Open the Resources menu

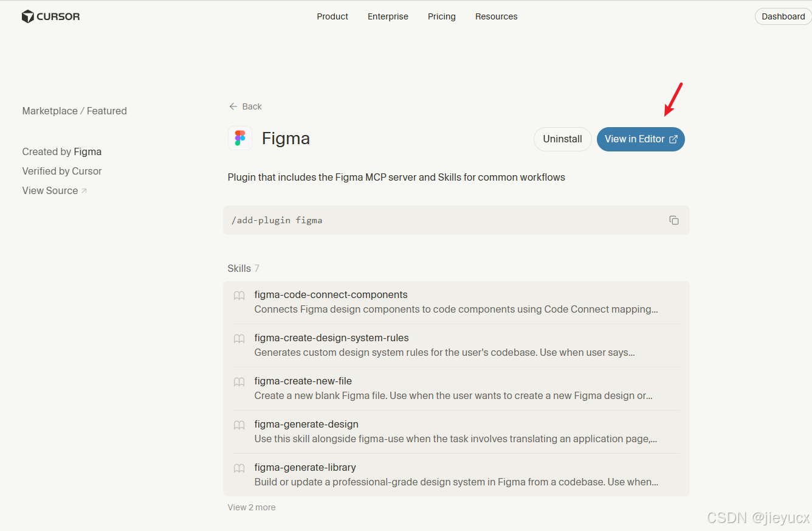497,16
